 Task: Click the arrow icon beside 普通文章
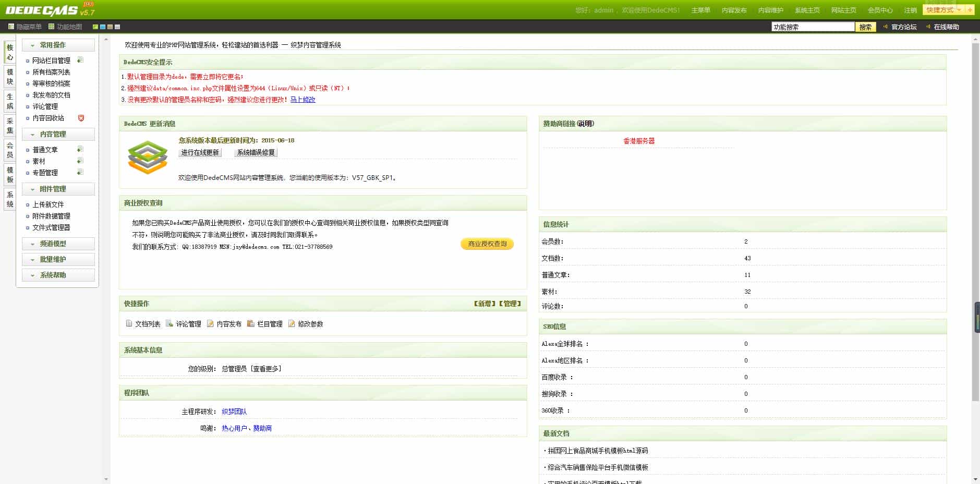coord(80,149)
